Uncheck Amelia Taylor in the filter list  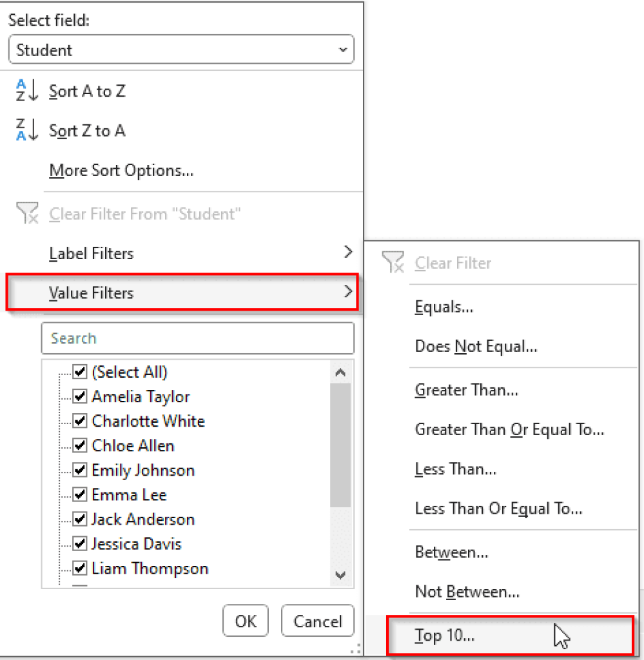click(80, 396)
